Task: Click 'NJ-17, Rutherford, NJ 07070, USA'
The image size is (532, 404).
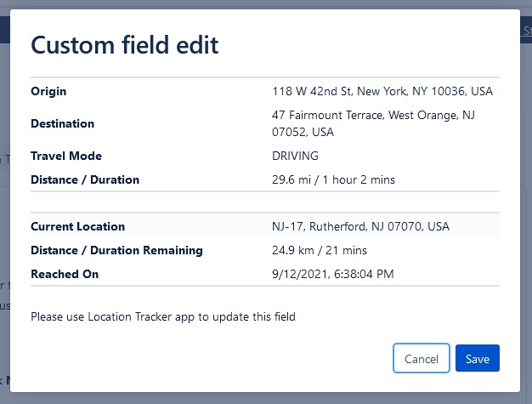Action: point(360,226)
